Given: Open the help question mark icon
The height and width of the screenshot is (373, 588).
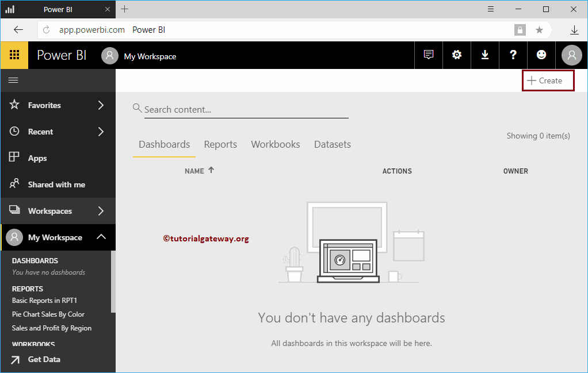Looking at the screenshot, I should [513, 55].
